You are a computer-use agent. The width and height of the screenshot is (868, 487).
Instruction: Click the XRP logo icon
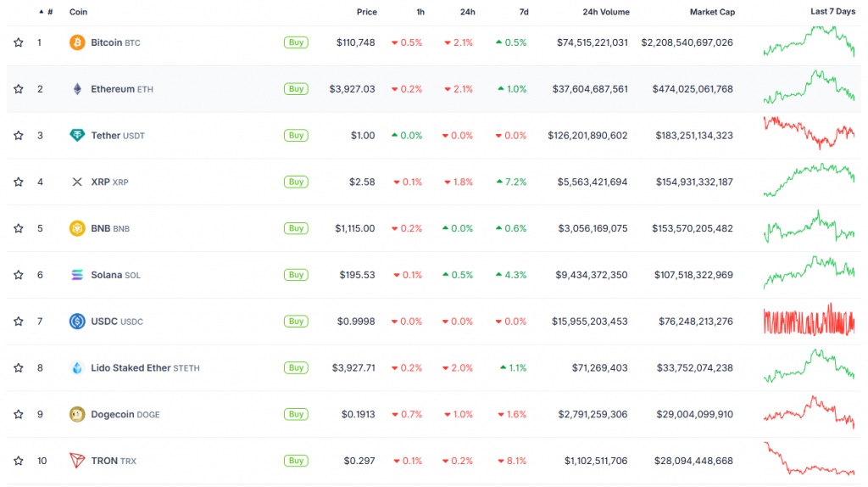(77, 182)
